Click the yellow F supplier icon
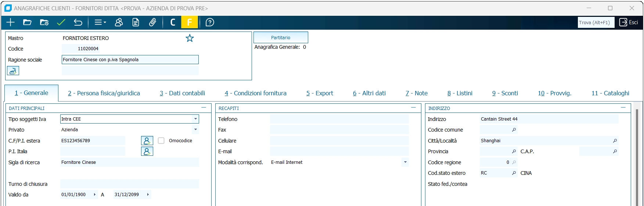This screenshot has height=206, width=644. pos(190,22)
